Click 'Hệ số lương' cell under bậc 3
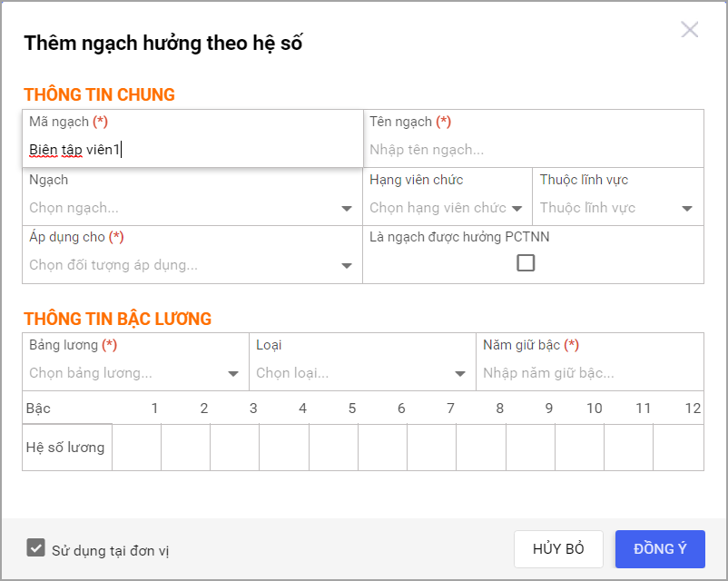Viewport: 728px width, 581px height. [x=235, y=448]
